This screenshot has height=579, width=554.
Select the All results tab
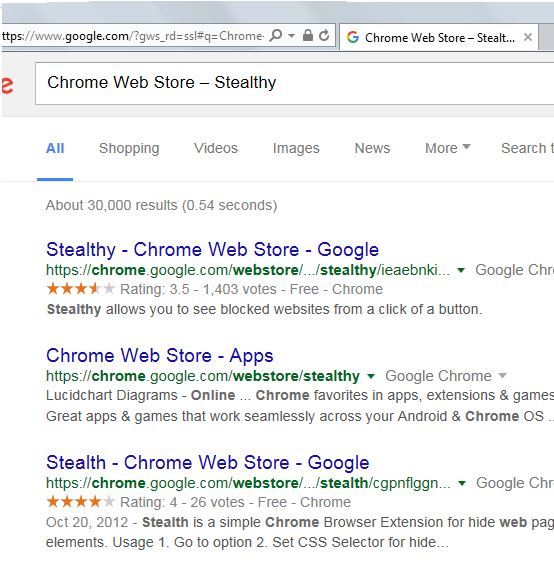point(55,148)
